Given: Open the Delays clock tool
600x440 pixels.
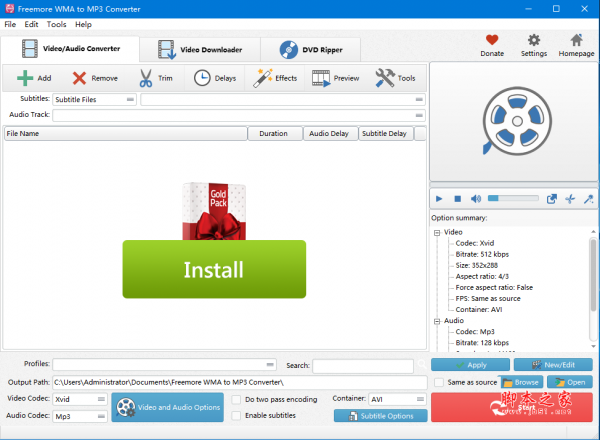Looking at the screenshot, I should 215,78.
